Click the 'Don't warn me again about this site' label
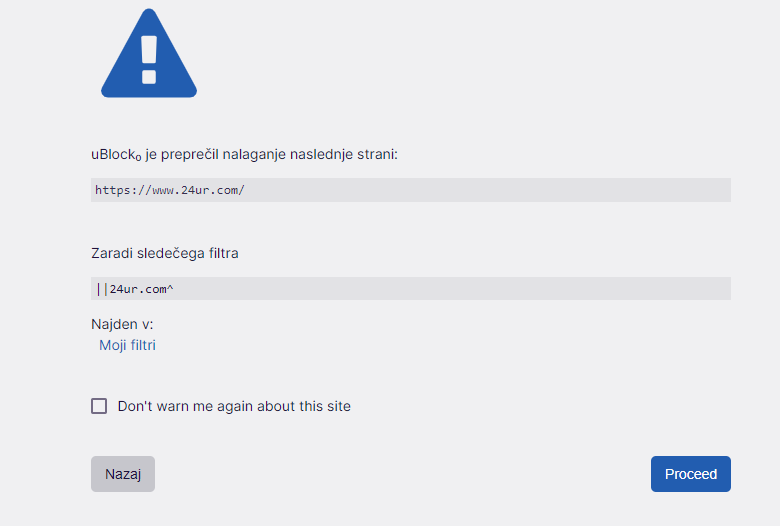The width and height of the screenshot is (780, 526). 234,406
